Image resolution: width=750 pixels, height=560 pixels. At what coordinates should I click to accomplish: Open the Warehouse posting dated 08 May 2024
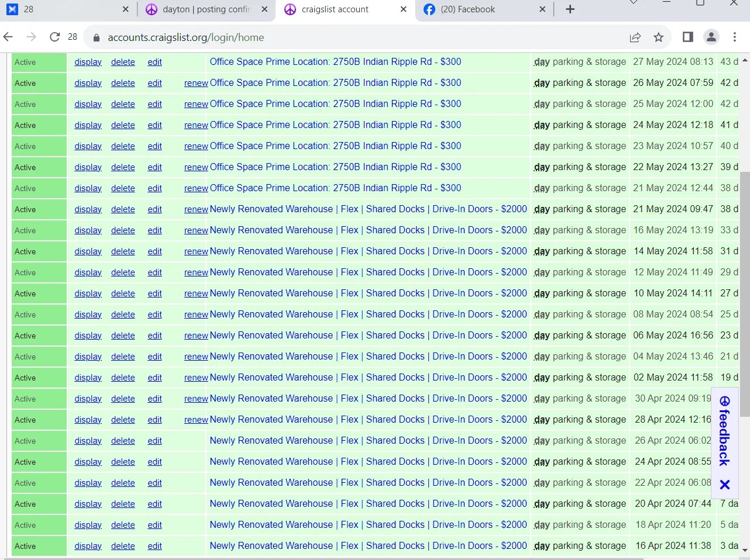(x=369, y=314)
